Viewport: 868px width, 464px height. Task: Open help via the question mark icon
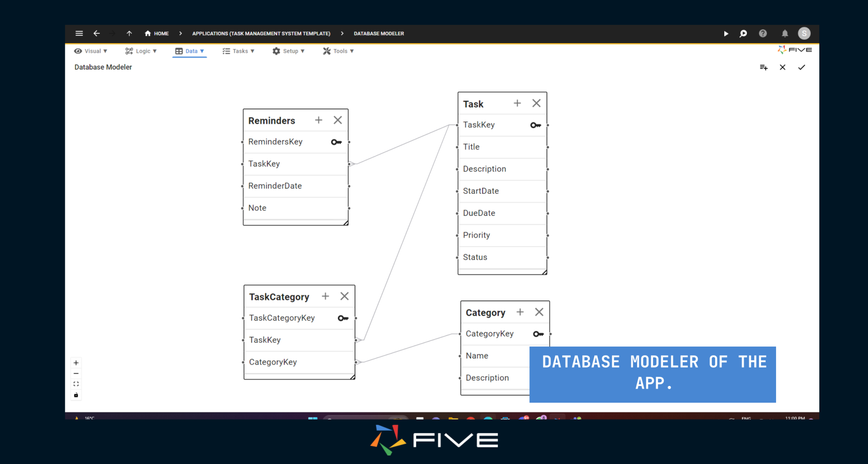(763, 33)
